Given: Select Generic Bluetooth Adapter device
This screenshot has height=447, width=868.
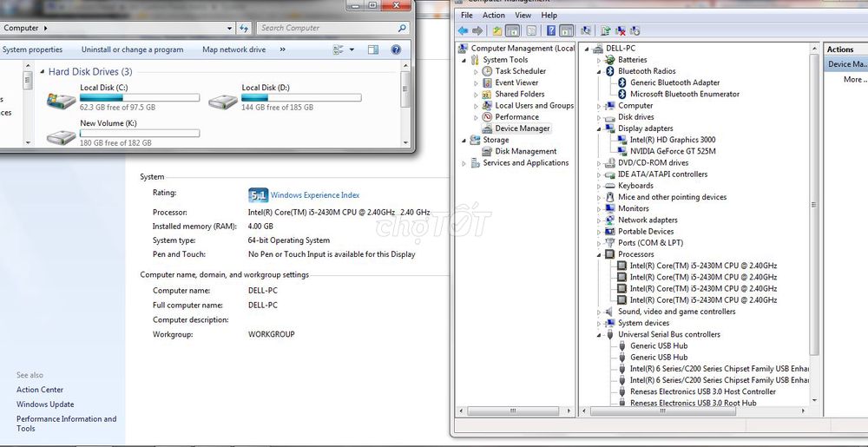Looking at the screenshot, I should pos(674,82).
